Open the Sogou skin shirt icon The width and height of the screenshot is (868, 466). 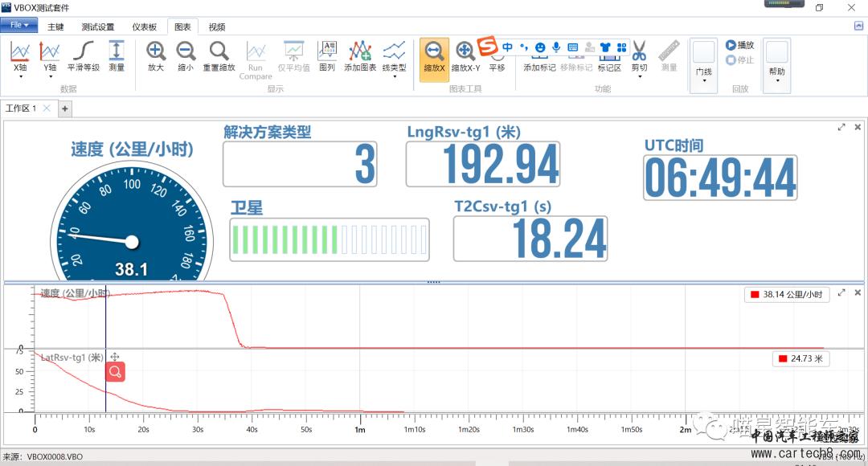click(x=606, y=47)
